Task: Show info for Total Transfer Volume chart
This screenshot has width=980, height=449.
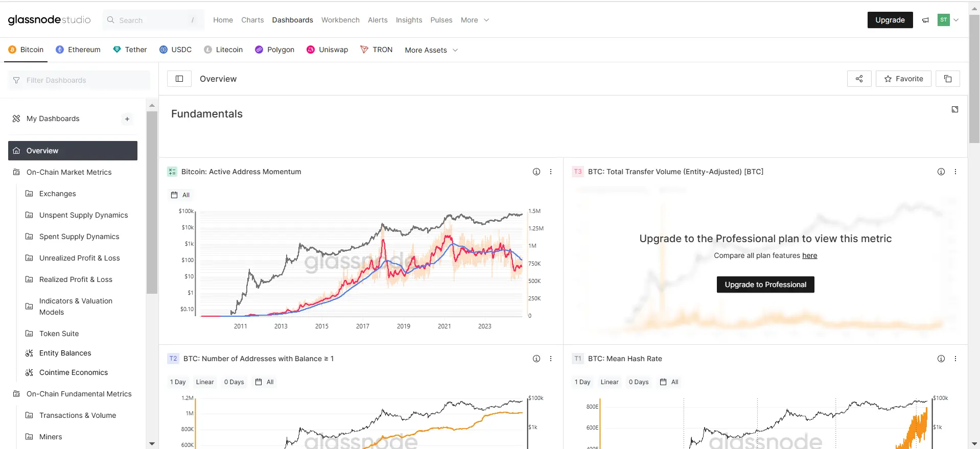Action: [x=941, y=172]
